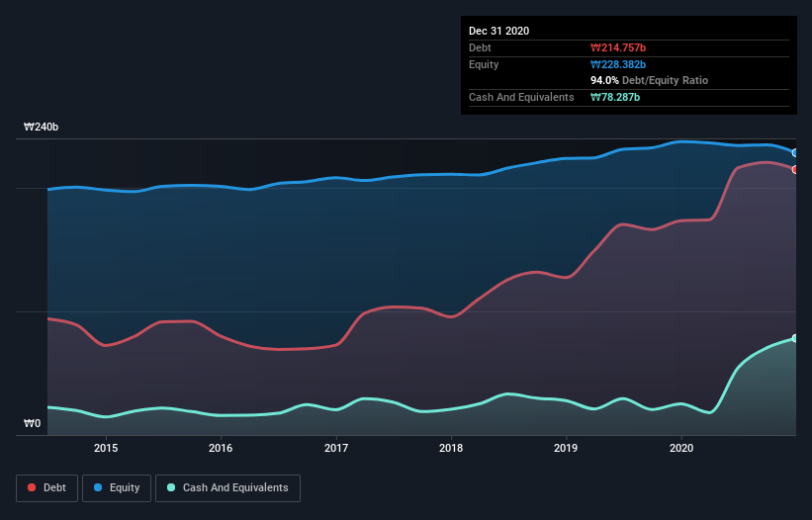Click the 2019 x-axis label
Image resolution: width=812 pixels, height=520 pixels.
point(566,448)
